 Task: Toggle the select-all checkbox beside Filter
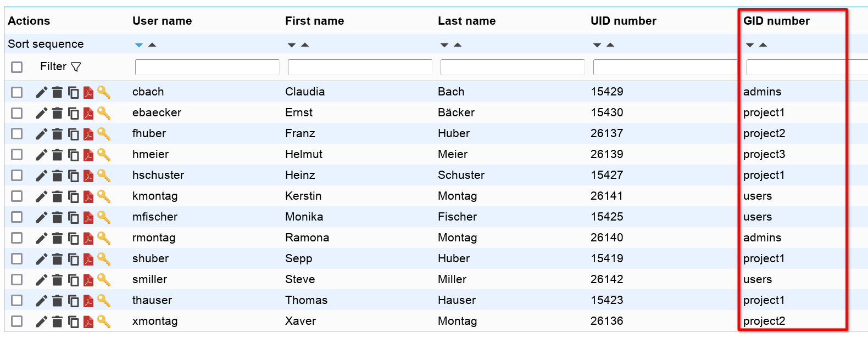coord(17,67)
